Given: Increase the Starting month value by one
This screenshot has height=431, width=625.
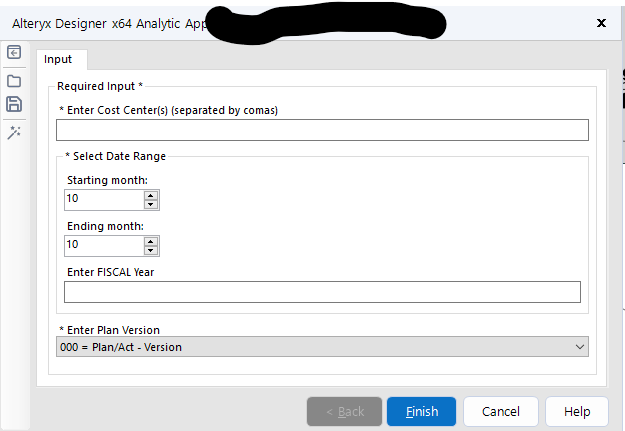Looking at the screenshot, I should coord(151,194).
